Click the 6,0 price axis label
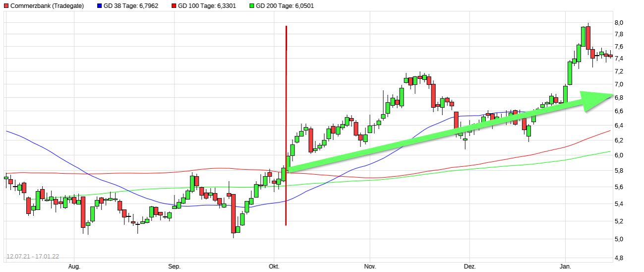 (x=619, y=155)
